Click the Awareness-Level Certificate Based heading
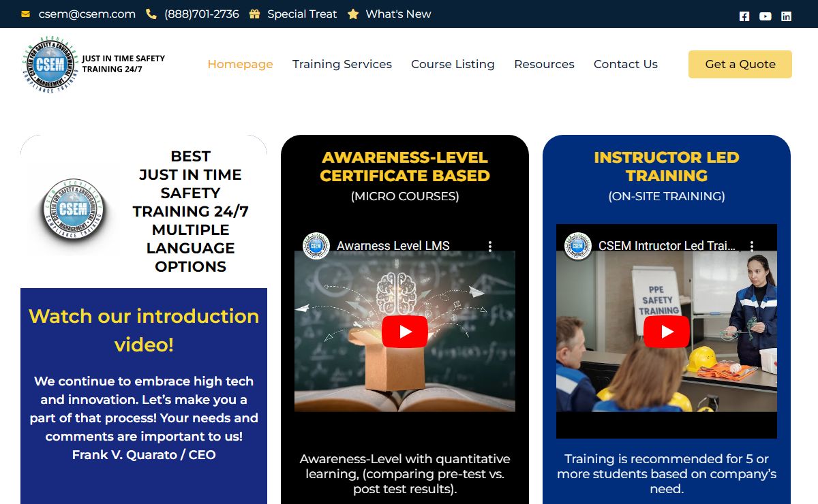 point(405,166)
